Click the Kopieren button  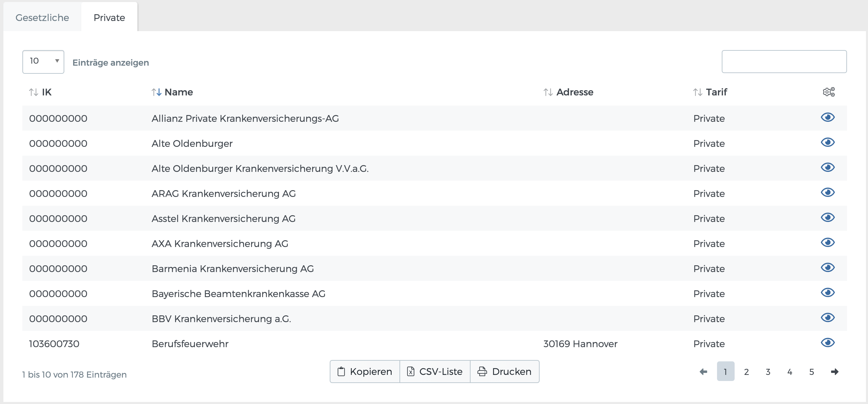365,371
